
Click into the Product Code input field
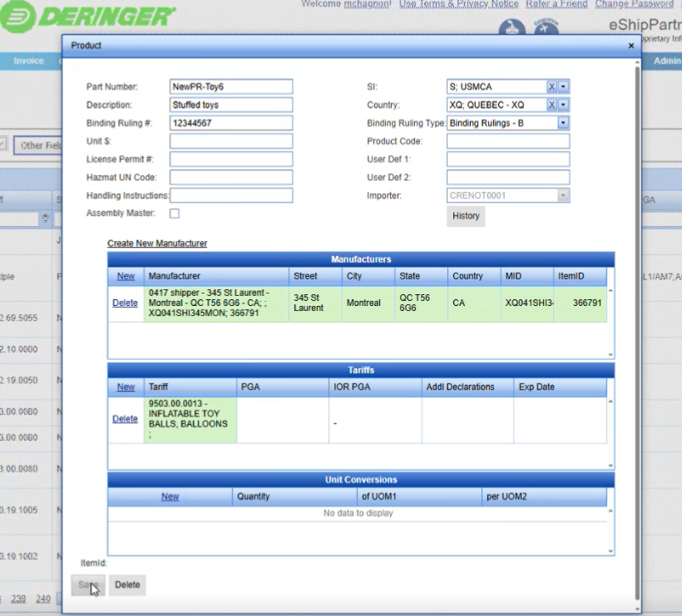pos(507,141)
